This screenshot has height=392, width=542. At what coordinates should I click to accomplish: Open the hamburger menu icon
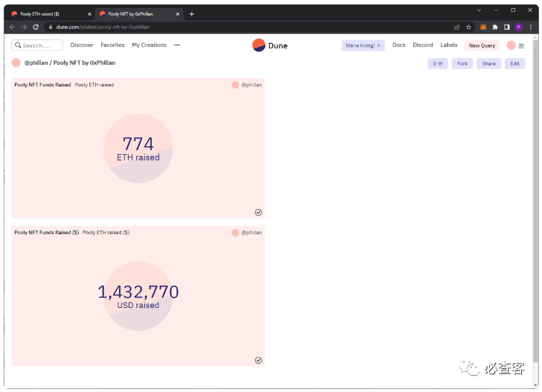(x=521, y=45)
